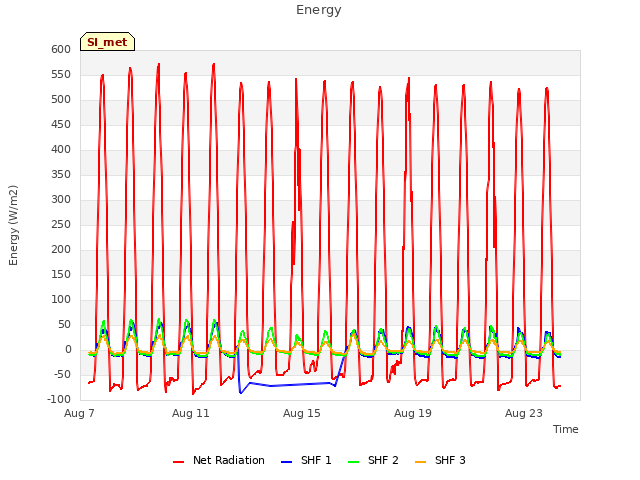Toggle the SHF 1 legend entry

coord(306,460)
